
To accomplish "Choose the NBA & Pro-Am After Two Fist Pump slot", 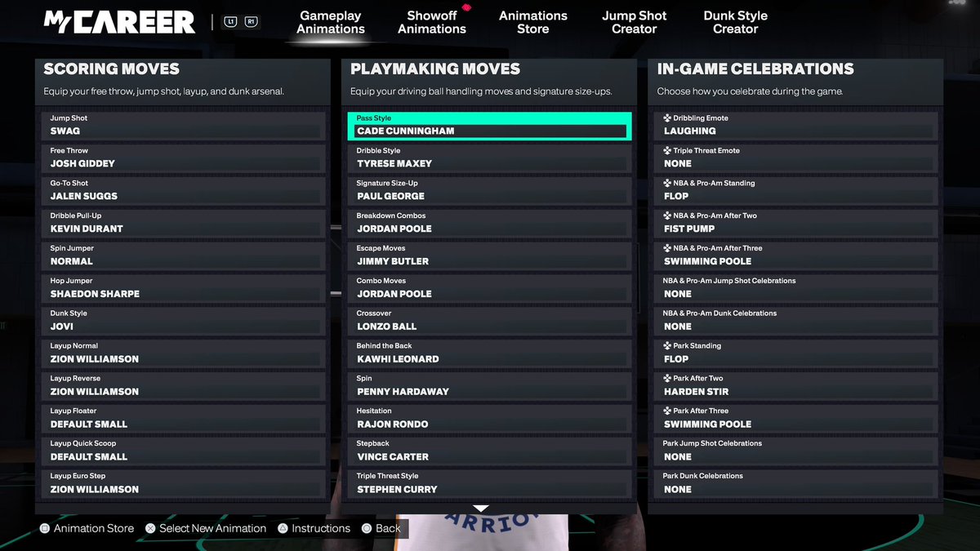I will tap(796, 224).
